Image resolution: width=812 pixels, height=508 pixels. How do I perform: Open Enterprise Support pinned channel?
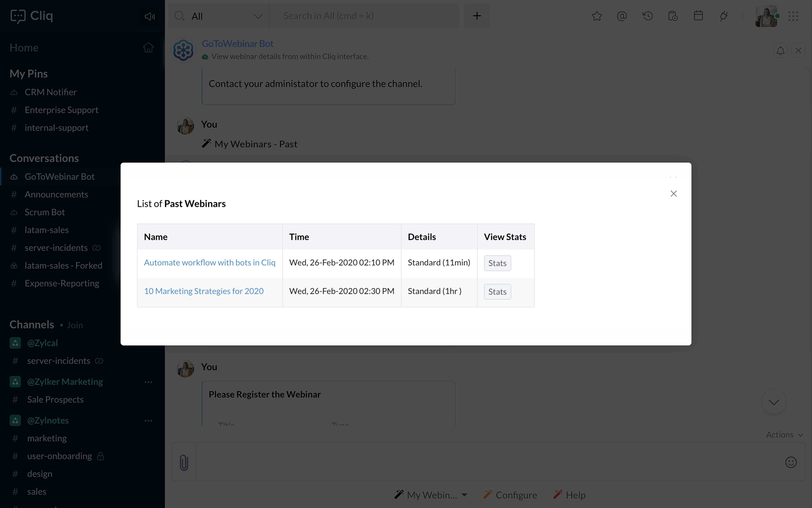click(x=61, y=110)
